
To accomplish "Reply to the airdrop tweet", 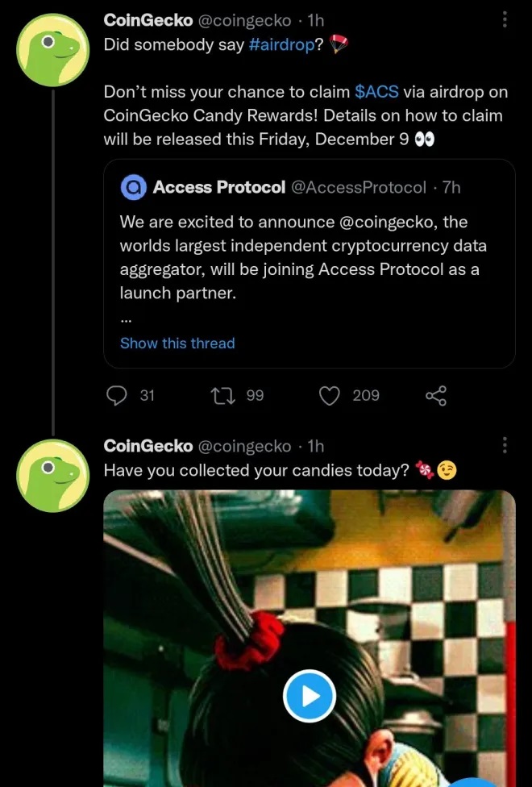I will pos(117,395).
